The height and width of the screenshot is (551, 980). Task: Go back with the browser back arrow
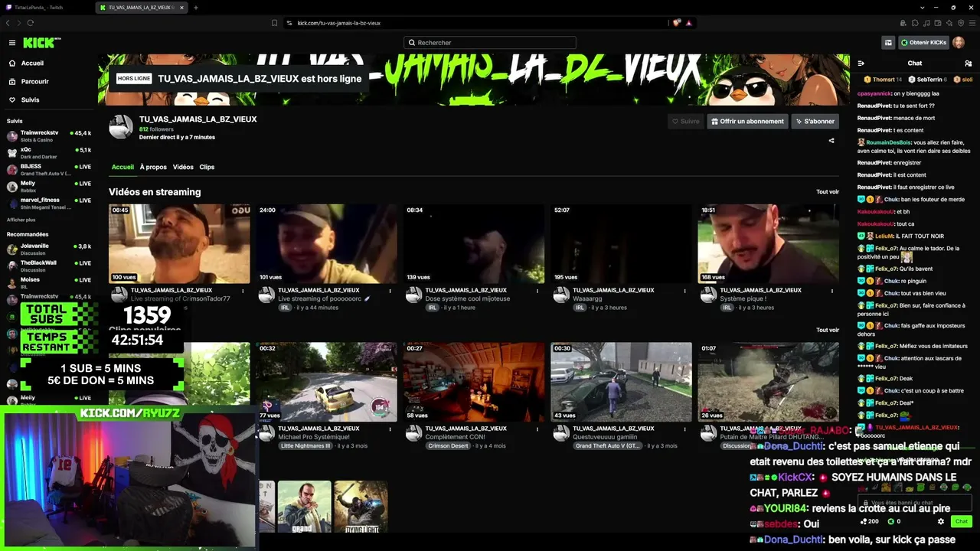pyautogui.click(x=8, y=23)
